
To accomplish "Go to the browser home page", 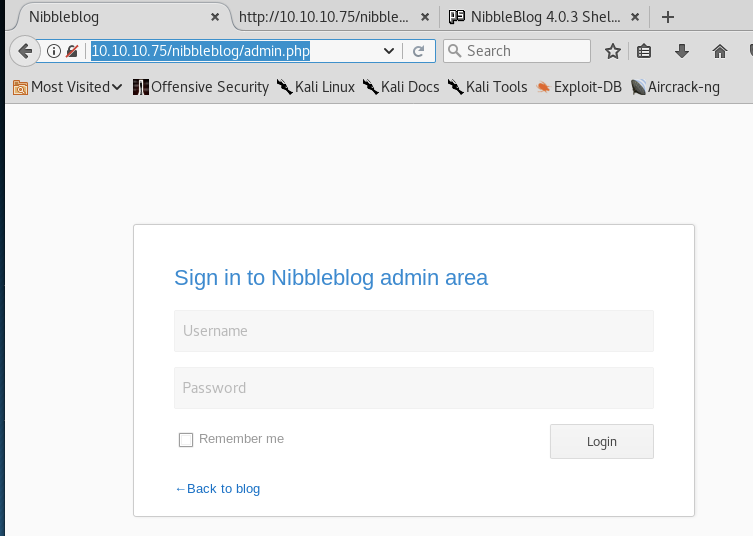I will point(719,51).
